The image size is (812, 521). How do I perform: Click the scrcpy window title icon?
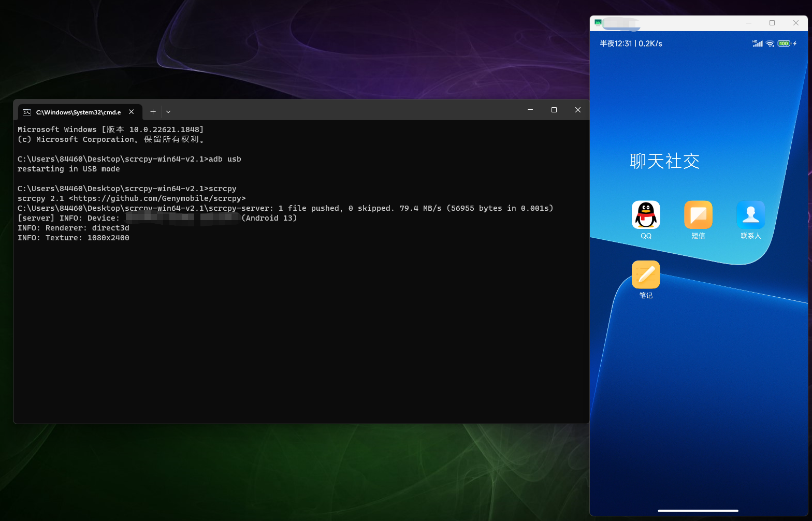598,23
